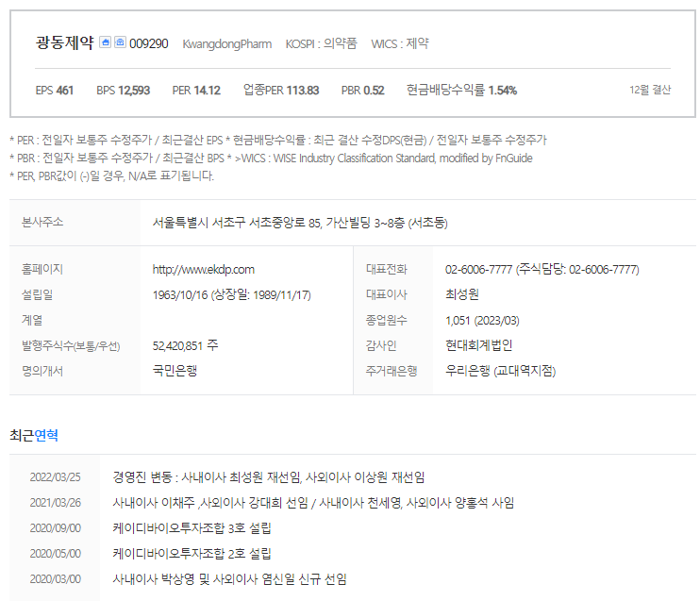Screen dimensions: 700x601
Task: Click the BPS 12,593 value
Action: 124,91
